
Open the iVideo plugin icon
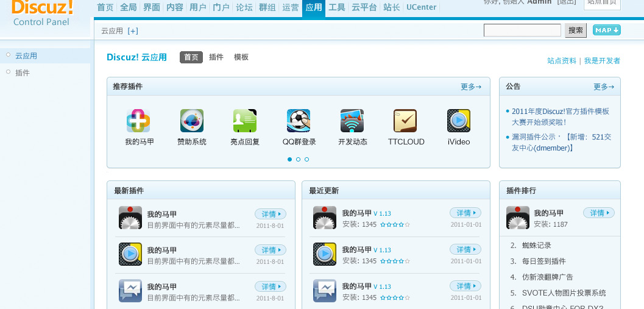[x=459, y=121]
